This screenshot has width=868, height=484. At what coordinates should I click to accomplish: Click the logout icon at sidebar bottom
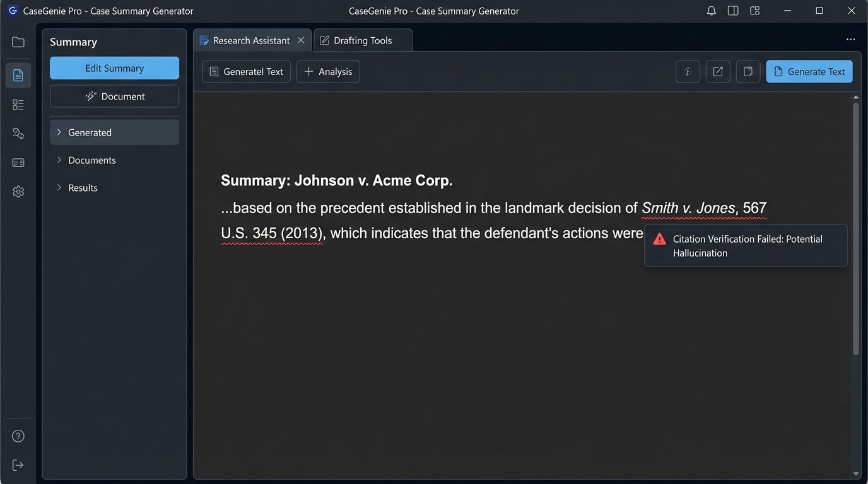[x=18, y=464]
